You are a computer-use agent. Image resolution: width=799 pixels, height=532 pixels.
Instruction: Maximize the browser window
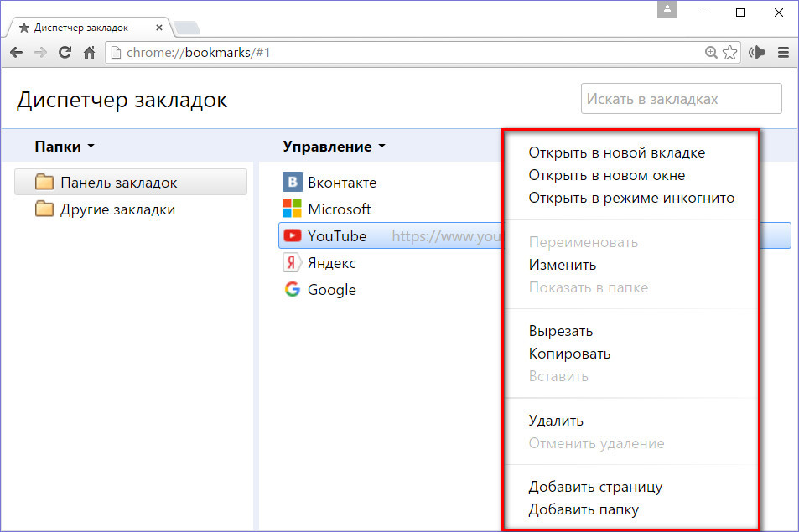740,13
